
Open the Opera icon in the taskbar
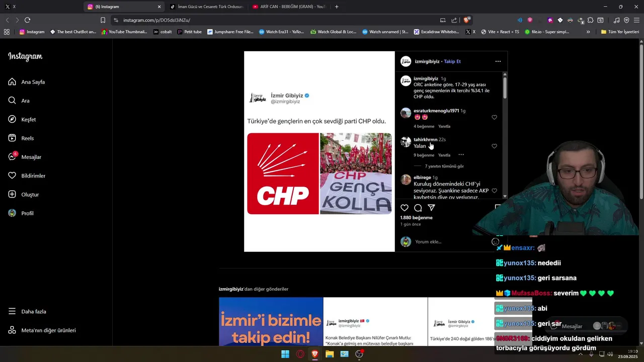click(300, 354)
